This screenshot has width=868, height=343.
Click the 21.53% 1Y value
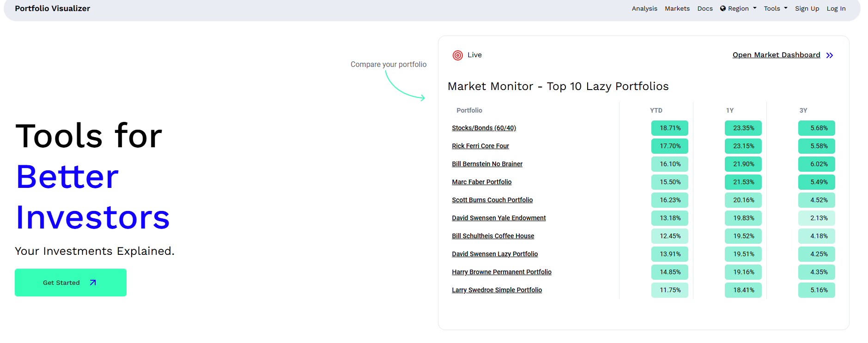[743, 182]
